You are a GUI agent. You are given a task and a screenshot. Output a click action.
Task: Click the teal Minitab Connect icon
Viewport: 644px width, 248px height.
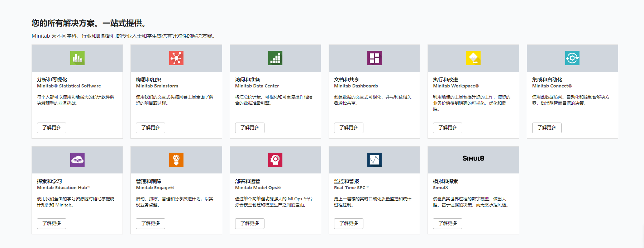point(572,58)
